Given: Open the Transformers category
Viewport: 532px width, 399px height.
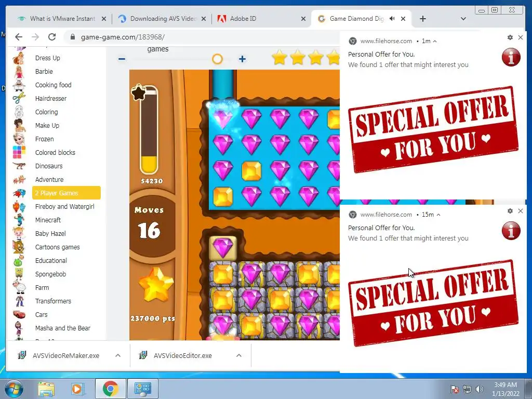Looking at the screenshot, I should click(x=54, y=301).
